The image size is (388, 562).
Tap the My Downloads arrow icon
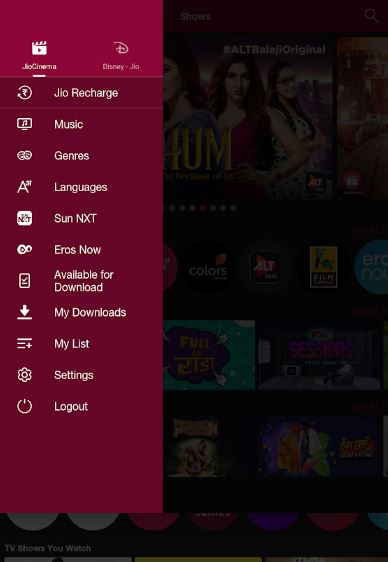pos(24,312)
